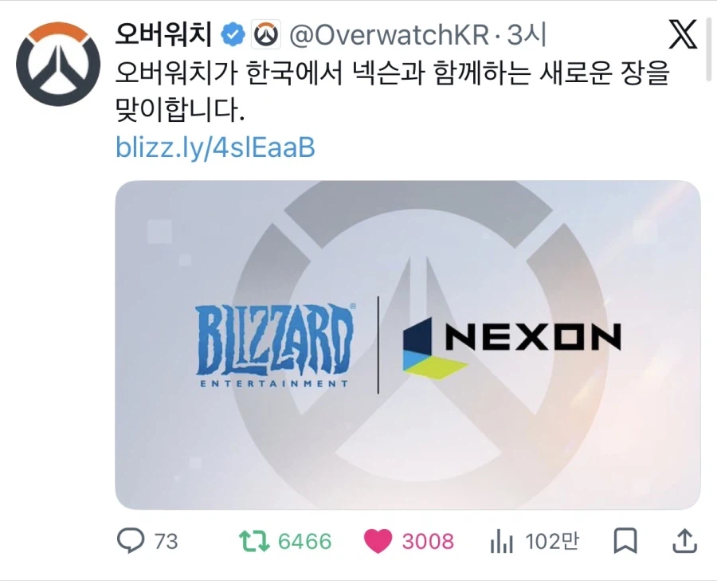Click the 6466 reposts count
Image resolution: width=717 pixels, height=588 pixels.
[x=304, y=541]
